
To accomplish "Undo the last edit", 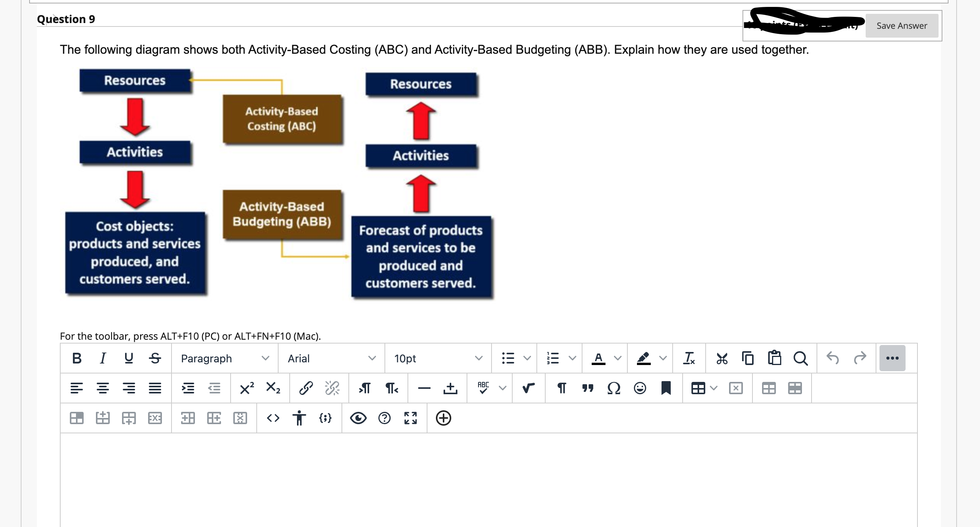I will click(x=833, y=358).
